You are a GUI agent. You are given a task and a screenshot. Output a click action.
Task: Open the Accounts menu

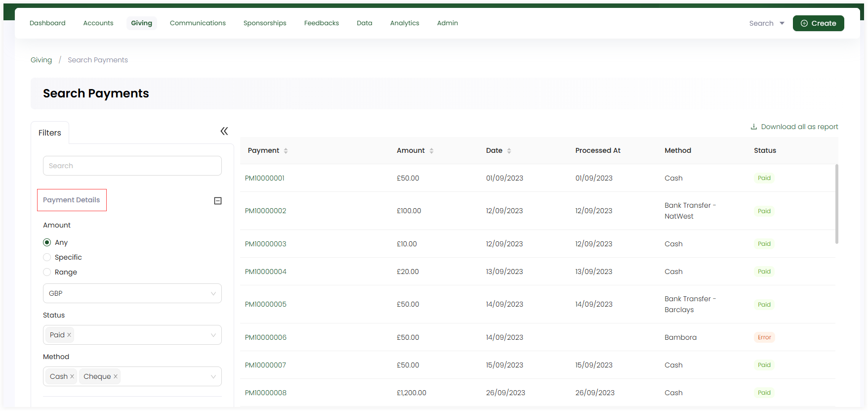coord(98,23)
